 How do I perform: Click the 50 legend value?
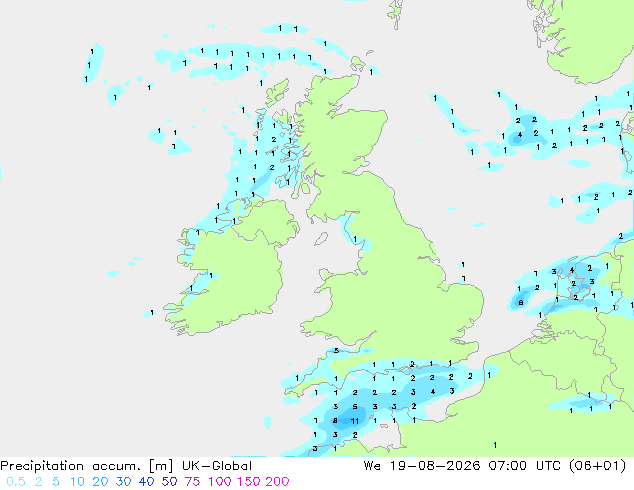pos(169,482)
